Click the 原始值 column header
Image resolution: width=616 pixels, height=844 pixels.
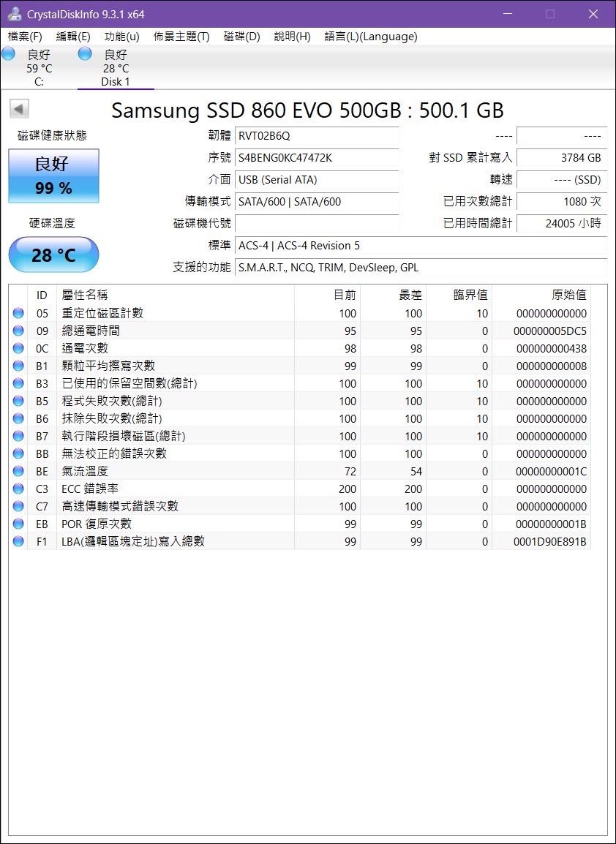click(x=568, y=295)
